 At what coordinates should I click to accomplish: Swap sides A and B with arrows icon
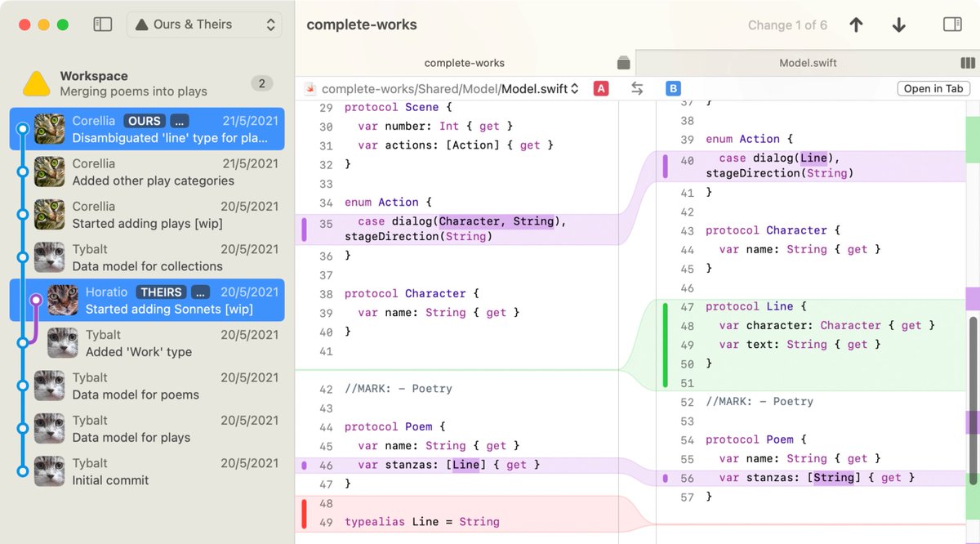pos(637,89)
